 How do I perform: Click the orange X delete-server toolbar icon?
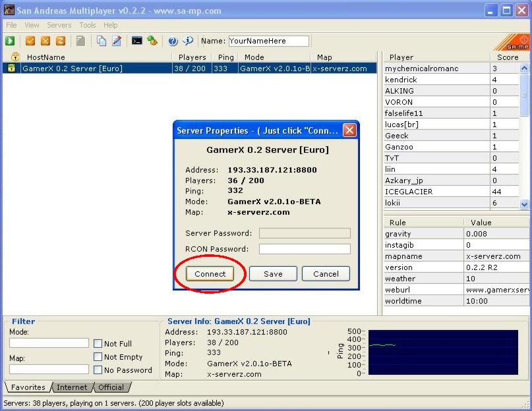(45, 41)
